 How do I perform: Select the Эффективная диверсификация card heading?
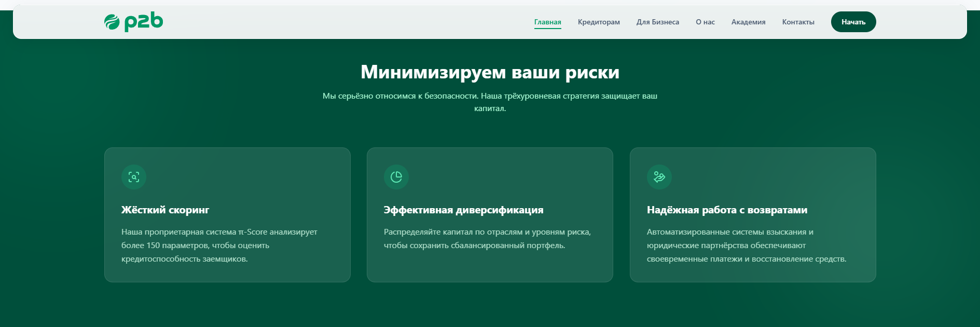(464, 210)
